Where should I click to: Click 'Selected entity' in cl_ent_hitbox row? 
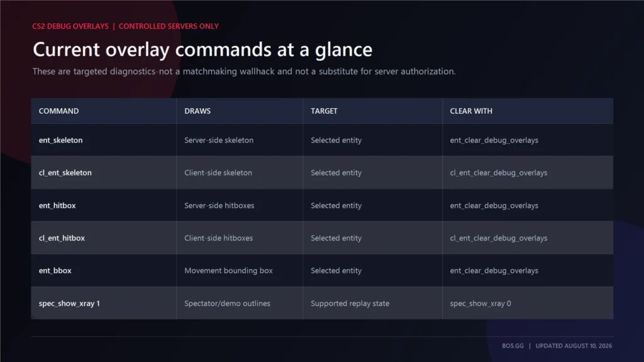(x=336, y=238)
